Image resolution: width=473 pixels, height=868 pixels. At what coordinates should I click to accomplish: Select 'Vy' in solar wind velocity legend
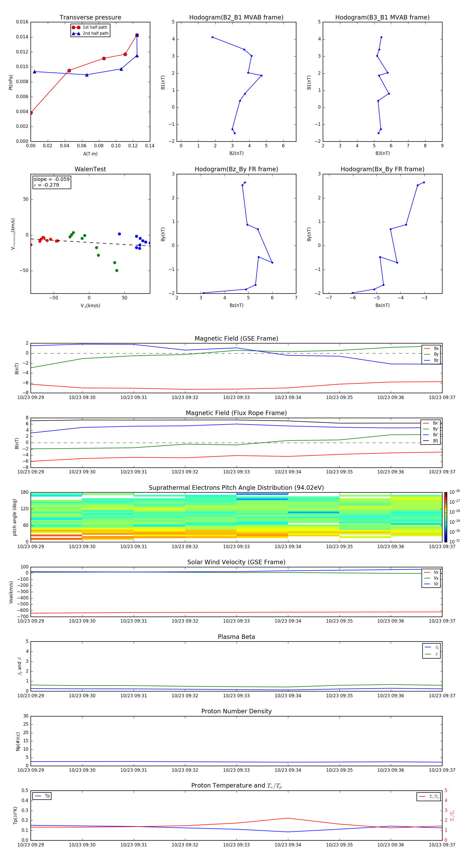point(431,578)
